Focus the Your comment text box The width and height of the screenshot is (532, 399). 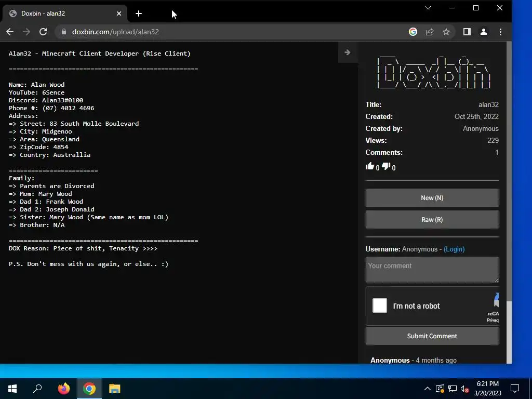click(432, 270)
